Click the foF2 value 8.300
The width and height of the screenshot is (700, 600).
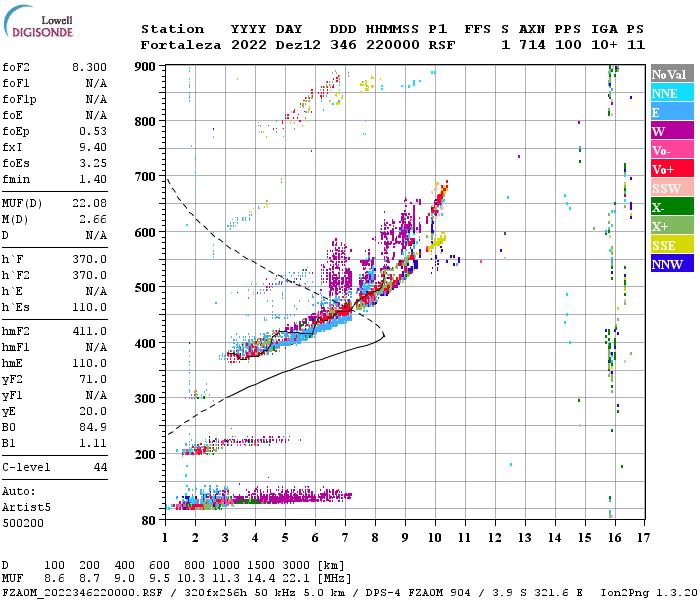89,67
